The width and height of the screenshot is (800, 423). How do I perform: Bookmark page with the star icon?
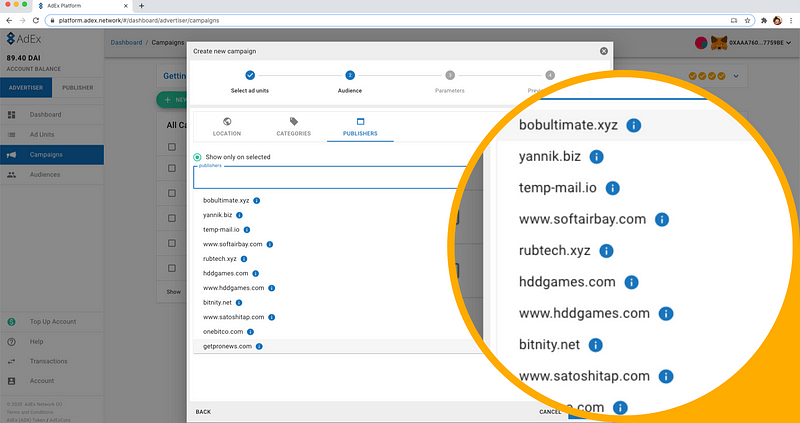pyautogui.click(x=747, y=20)
